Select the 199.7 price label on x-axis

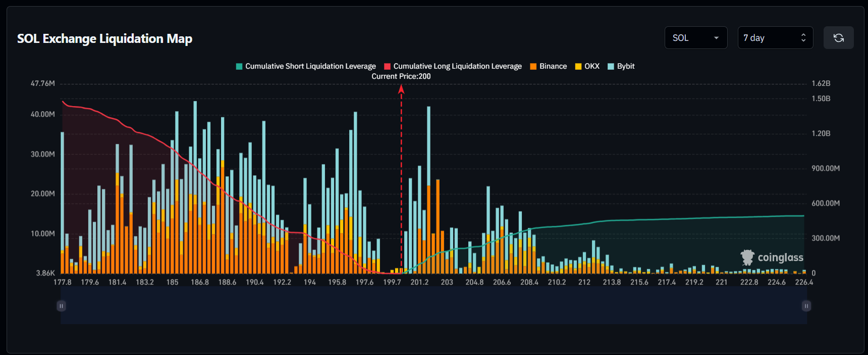(392, 282)
